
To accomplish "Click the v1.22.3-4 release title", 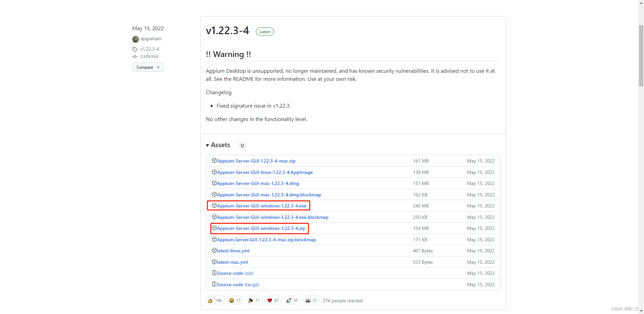I will coord(227,31).
